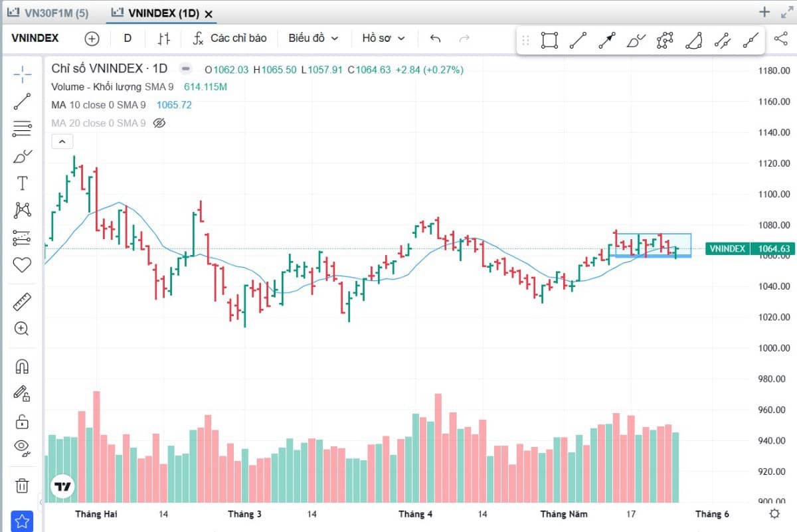This screenshot has height=532, width=797.
Task: Open the XABCD pattern tool
Action: (22, 211)
